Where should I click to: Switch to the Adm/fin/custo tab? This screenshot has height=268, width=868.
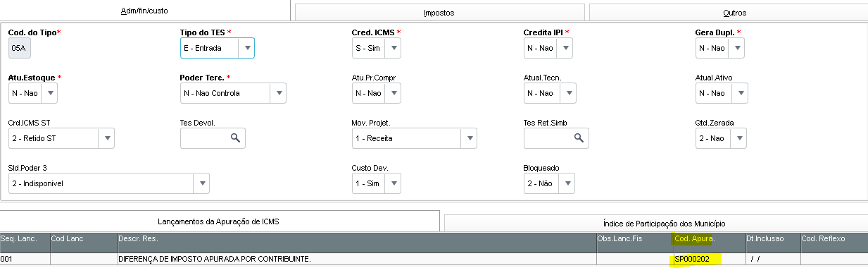(145, 11)
